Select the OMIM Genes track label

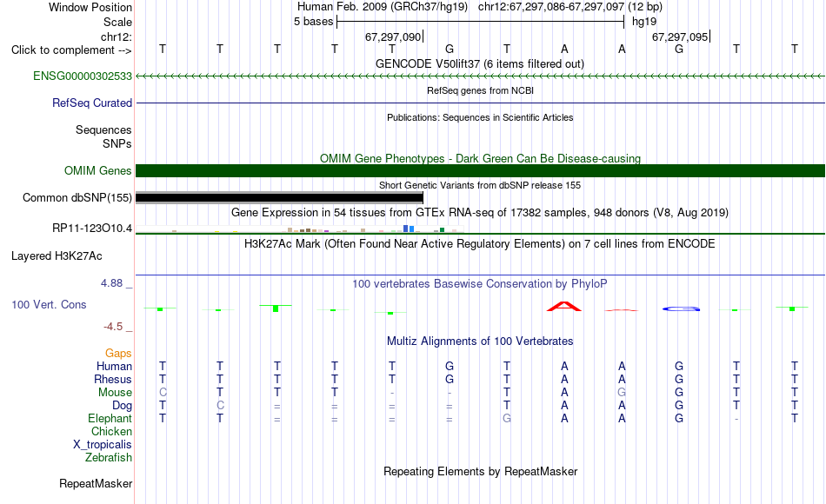tap(97, 170)
